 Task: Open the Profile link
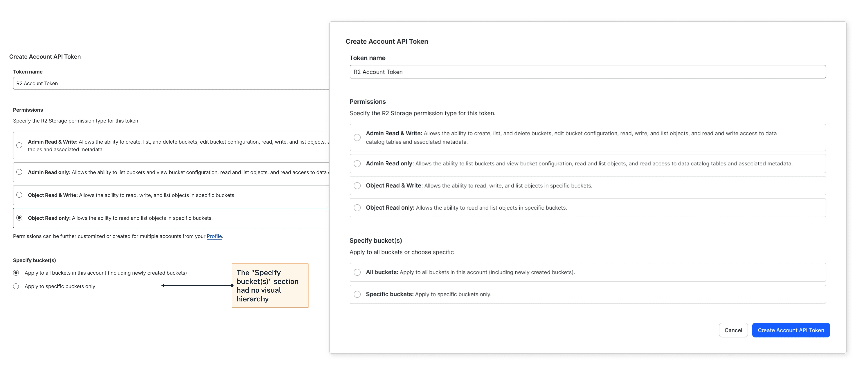[x=214, y=236]
